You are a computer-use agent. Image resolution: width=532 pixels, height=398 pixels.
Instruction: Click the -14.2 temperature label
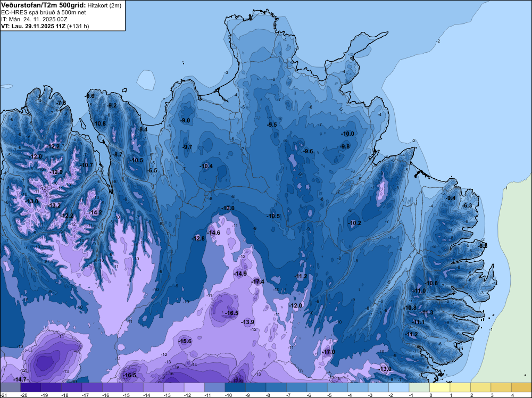click(x=95, y=213)
